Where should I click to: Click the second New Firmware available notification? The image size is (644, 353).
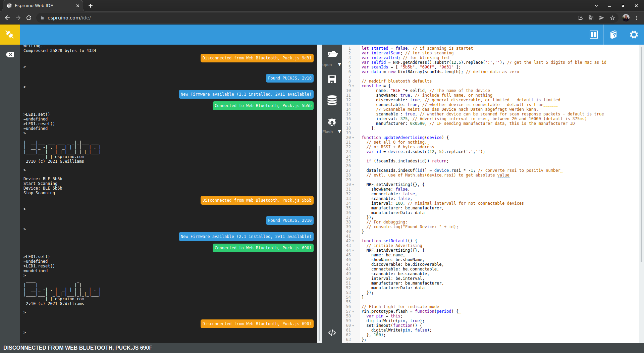246,237
